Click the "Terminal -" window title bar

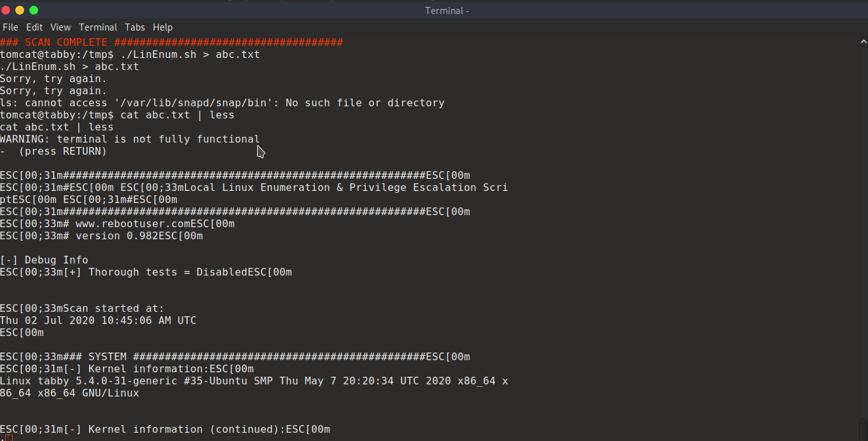pyautogui.click(x=447, y=10)
